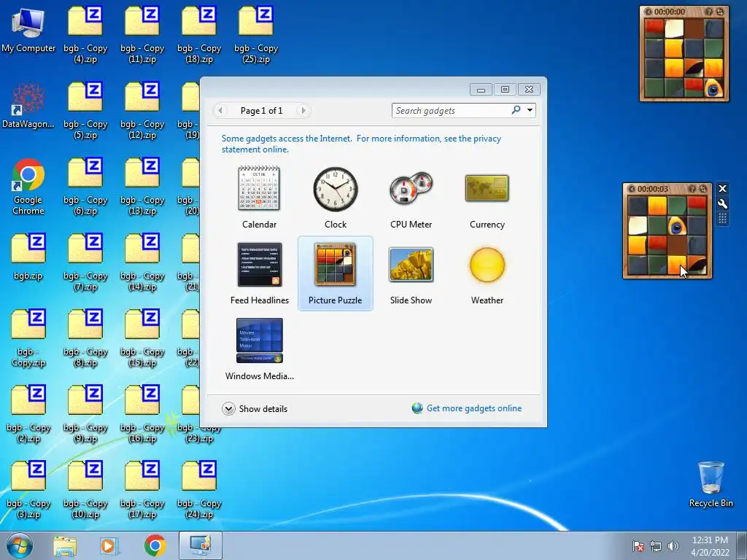Click the drag handle grip beside lower puzzle
The image size is (747, 560).
click(x=722, y=219)
